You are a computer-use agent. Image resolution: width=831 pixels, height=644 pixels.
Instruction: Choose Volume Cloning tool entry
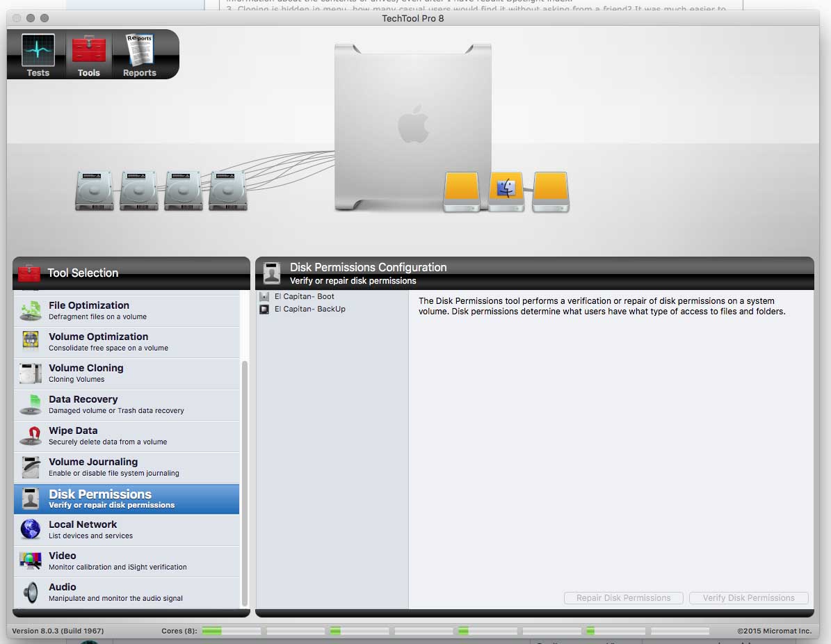pyautogui.click(x=127, y=373)
